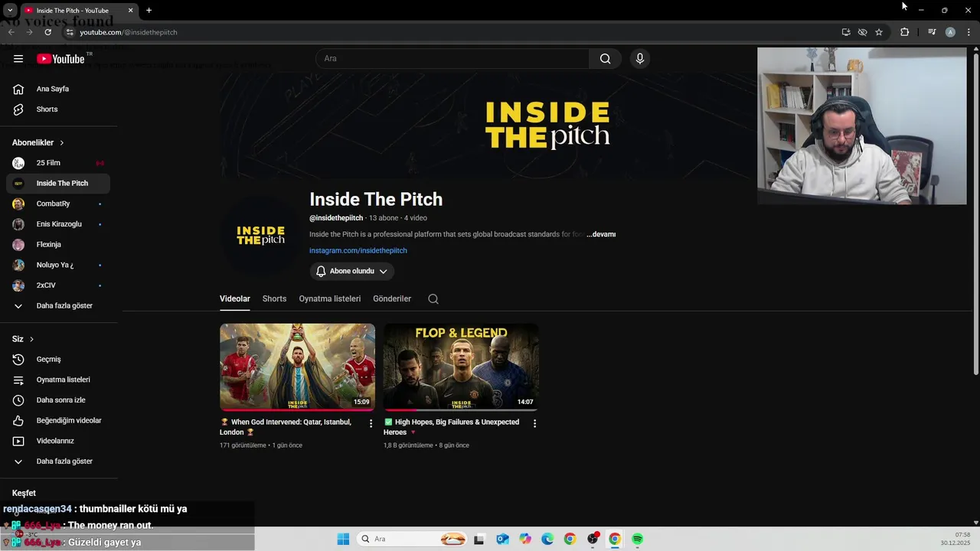
Task: Open options menu for High Hopes video
Action: [534, 423]
